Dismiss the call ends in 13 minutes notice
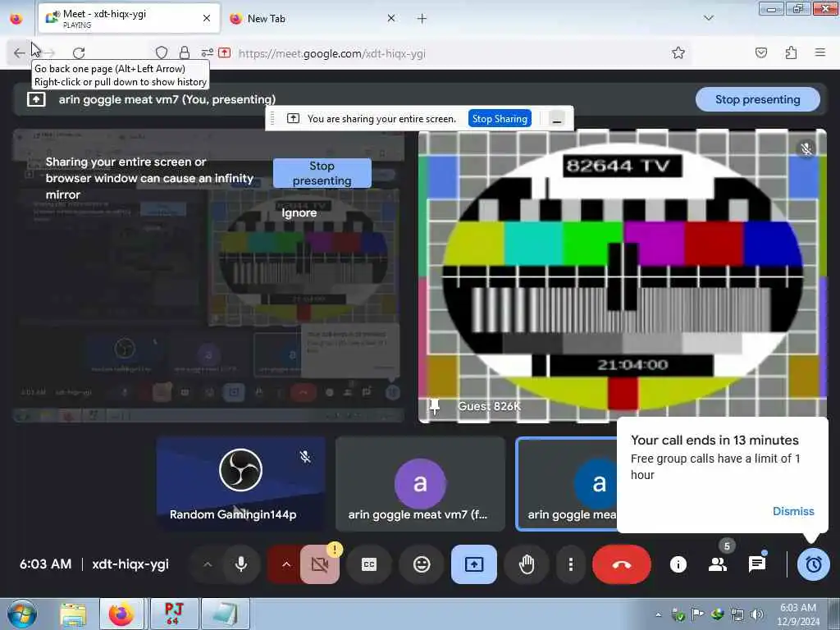Viewport: 840px width, 630px height. point(793,511)
